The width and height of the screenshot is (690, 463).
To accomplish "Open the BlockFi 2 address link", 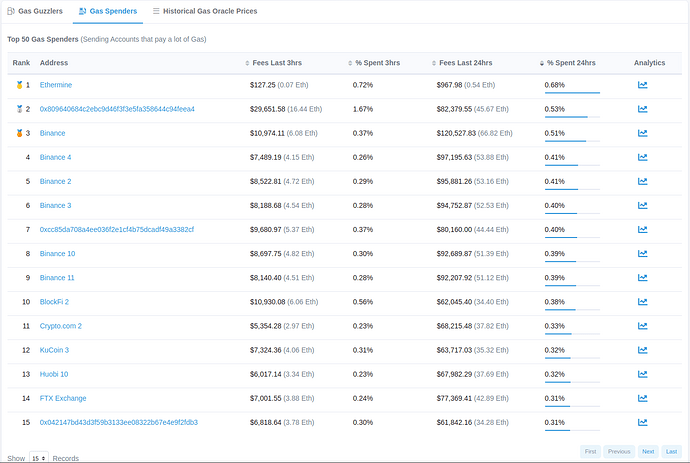I will click(54, 302).
